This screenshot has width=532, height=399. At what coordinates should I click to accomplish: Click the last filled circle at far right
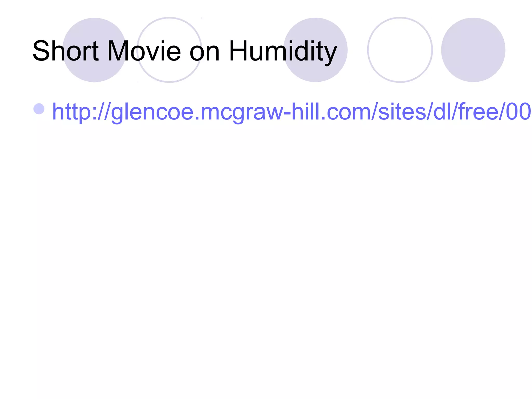[x=473, y=50]
